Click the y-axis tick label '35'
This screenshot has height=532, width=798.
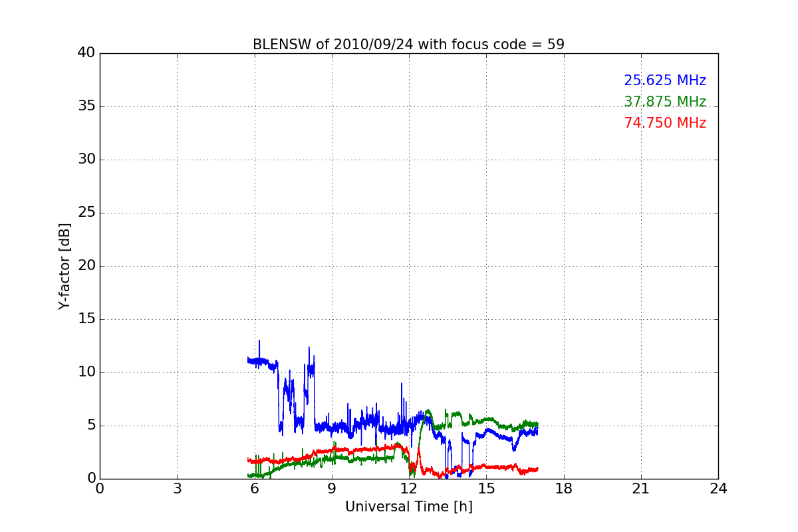[86, 106]
